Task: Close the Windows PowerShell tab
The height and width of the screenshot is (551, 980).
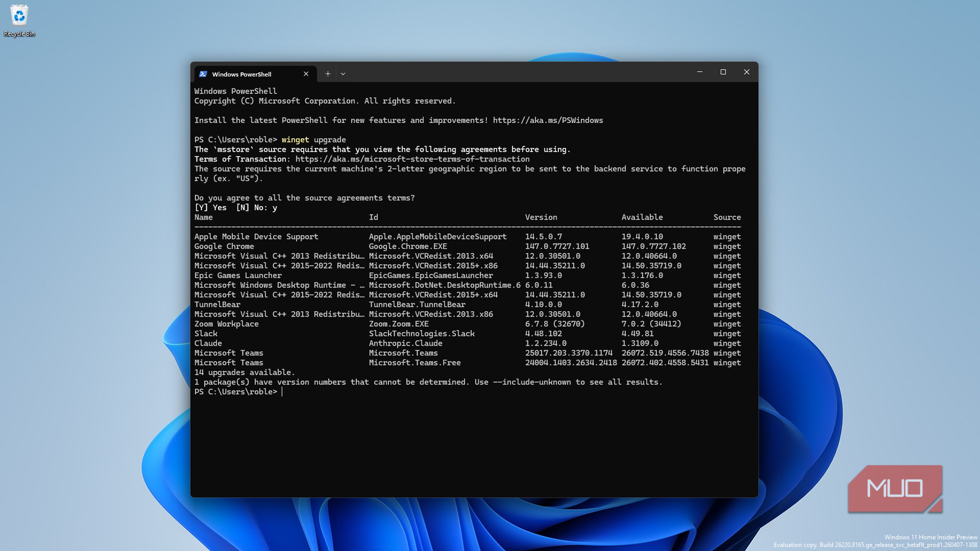Action: [306, 74]
